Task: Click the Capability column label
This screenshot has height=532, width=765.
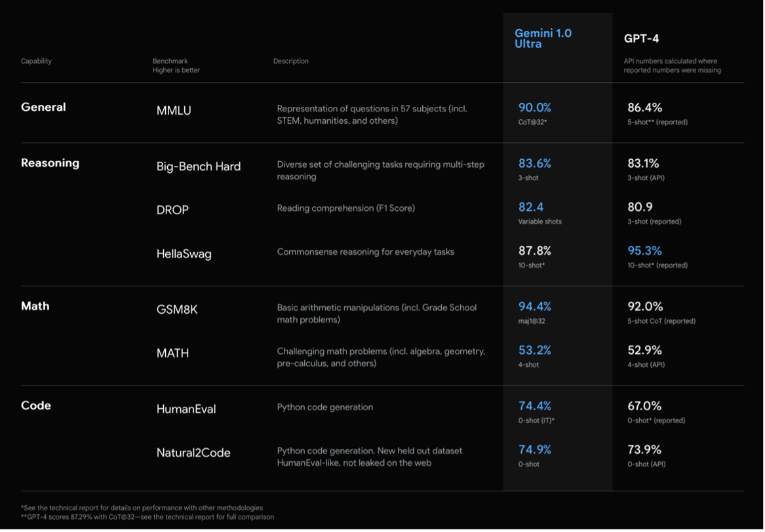Action: [36, 61]
